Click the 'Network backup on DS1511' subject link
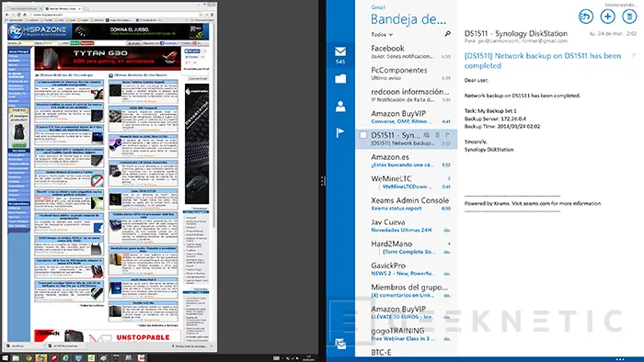Image resolution: width=644 pixels, height=362 pixels. 543,61
